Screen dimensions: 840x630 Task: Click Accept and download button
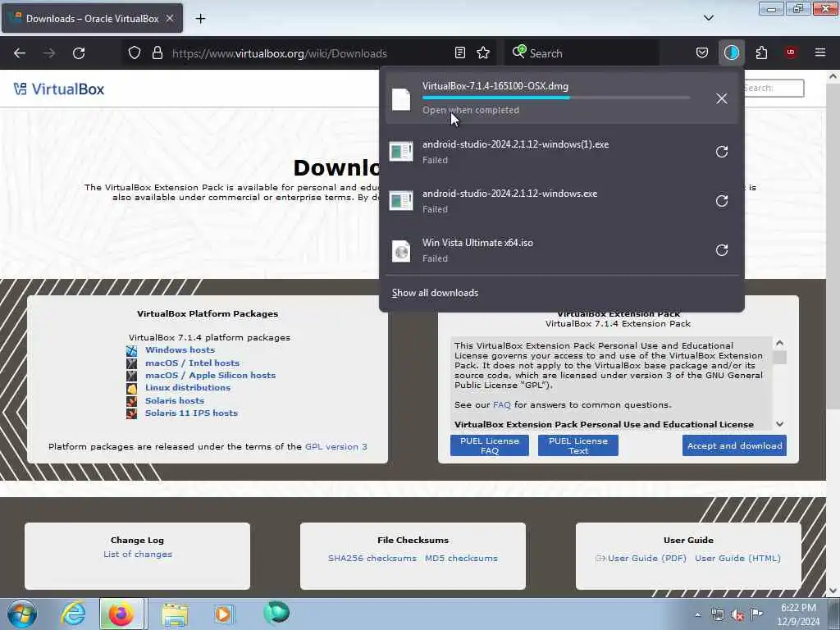(x=734, y=445)
